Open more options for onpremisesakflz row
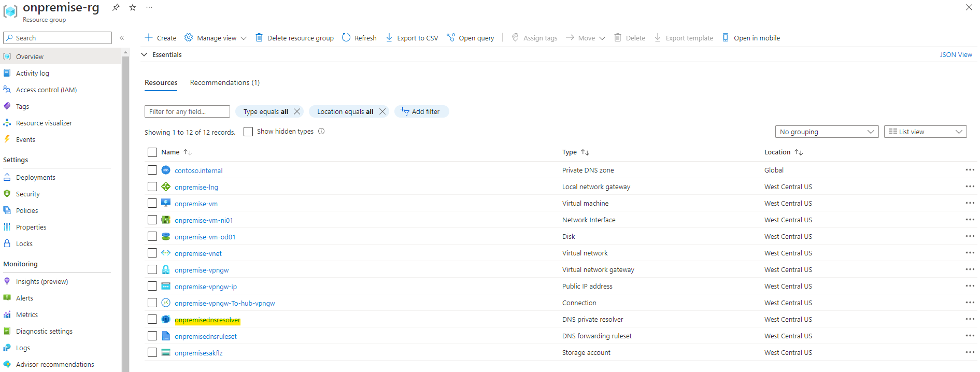Image resolution: width=980 pixels, height=372 pixels. click(x=970, y=352)
